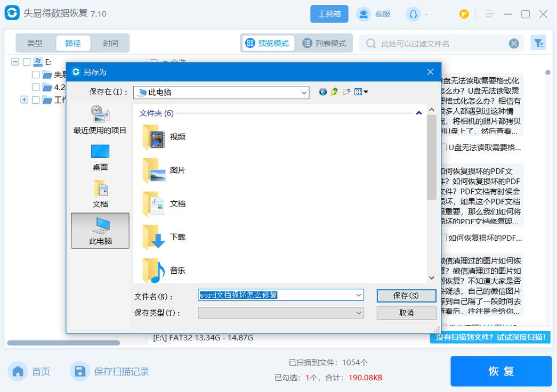This screenshot has height=392, width=557.
Task: Open 客服 customer service
Action: (x=374, y=14)
